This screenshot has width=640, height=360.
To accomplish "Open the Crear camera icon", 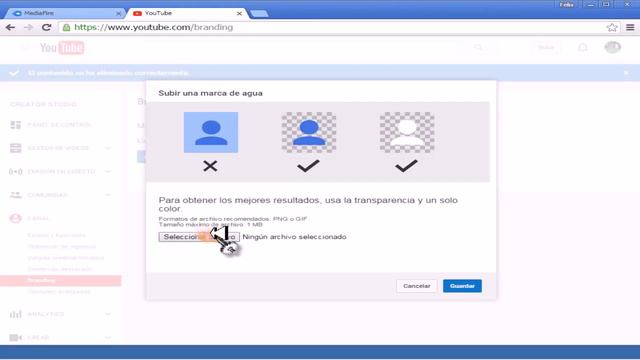I will tap(16, 337).
